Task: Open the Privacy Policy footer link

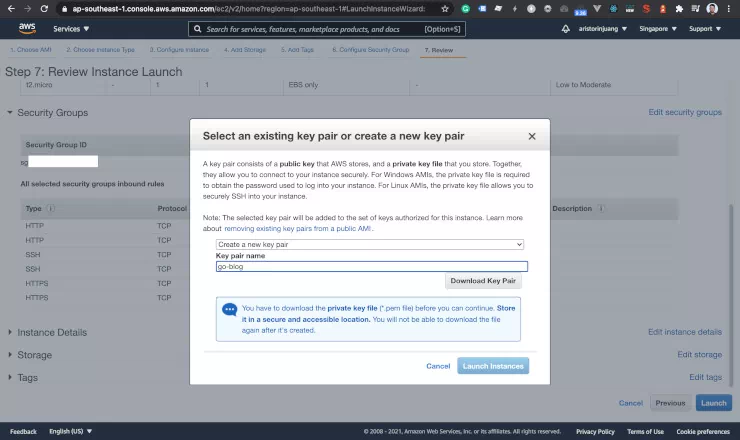Action: point(595,432)
